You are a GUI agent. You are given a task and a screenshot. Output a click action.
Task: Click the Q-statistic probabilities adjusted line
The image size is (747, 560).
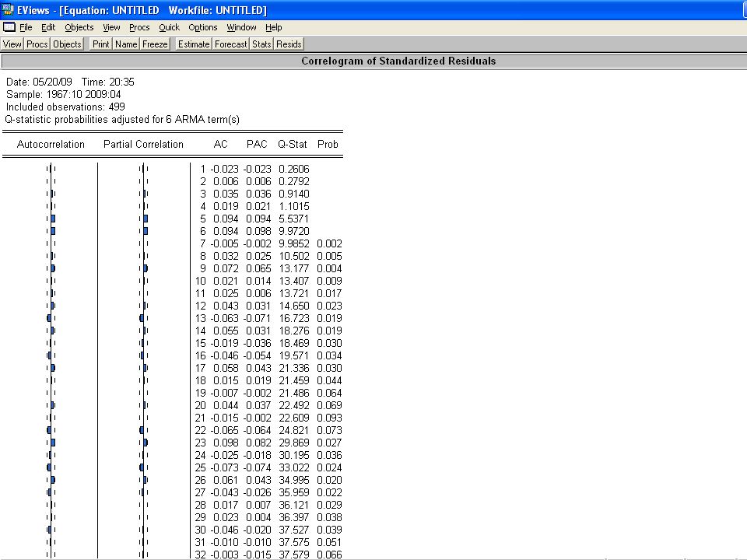122,120
